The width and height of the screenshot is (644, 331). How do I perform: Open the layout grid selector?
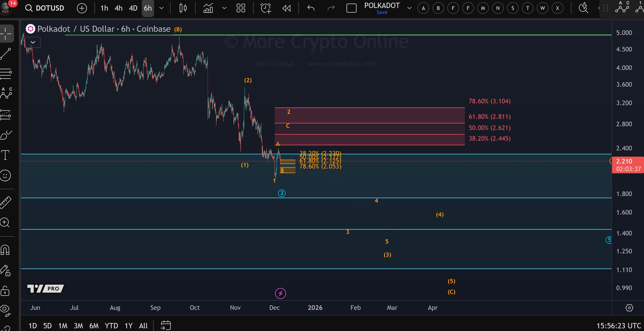[241, 8]
